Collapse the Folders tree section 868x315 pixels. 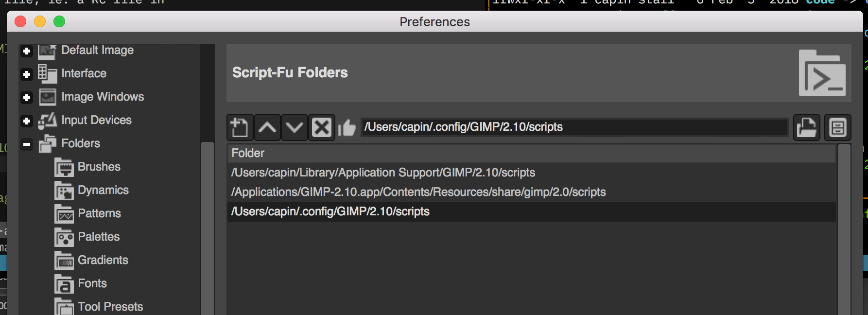pos(27,144)
